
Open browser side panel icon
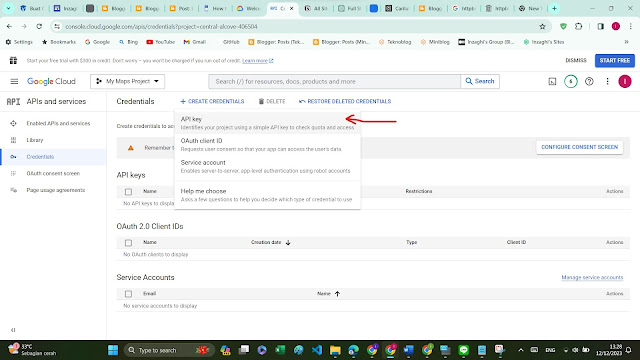pos(600,27)
